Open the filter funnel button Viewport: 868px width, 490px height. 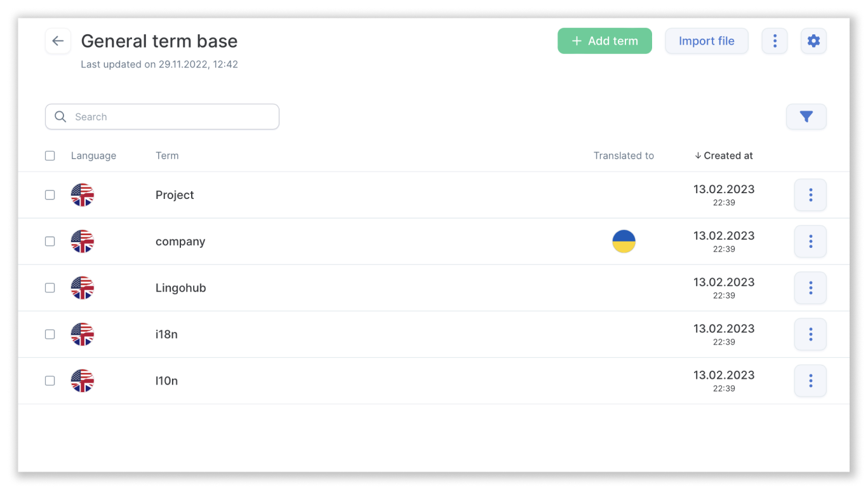click(806, 117)
